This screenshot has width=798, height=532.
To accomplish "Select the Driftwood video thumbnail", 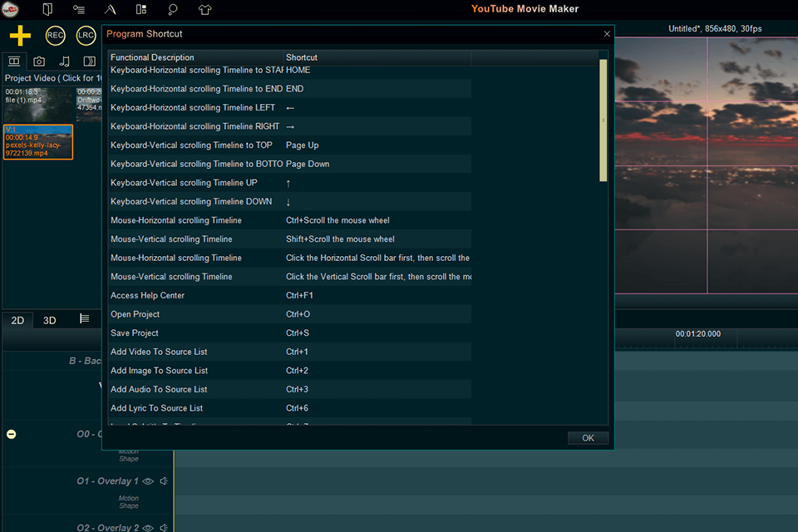I will 89,104.
